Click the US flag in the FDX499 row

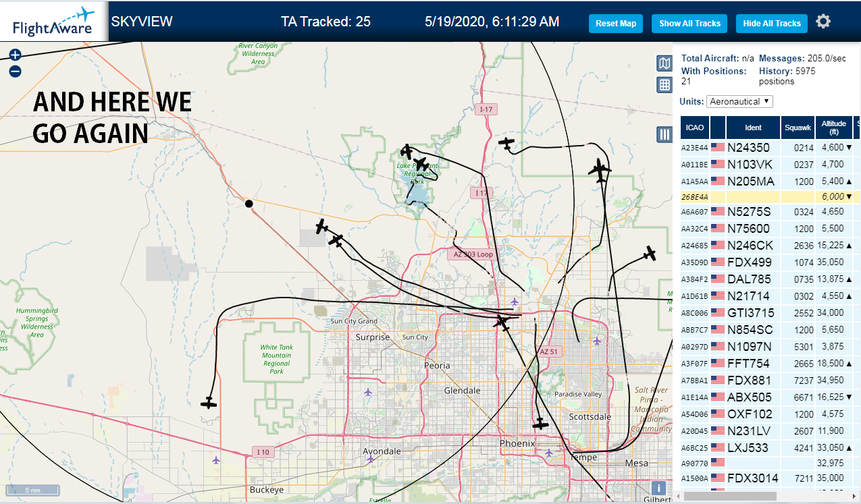click(717, 262)
